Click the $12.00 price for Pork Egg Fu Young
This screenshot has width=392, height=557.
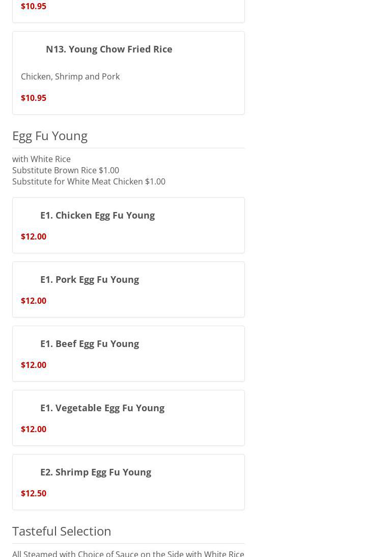pos(34,301)
